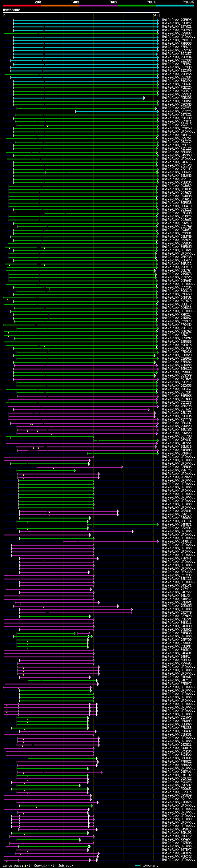Select label UniRef100_A3BK30
Image resolution: width=197 pixels, height=868 pixels.
tap(176, 182)
